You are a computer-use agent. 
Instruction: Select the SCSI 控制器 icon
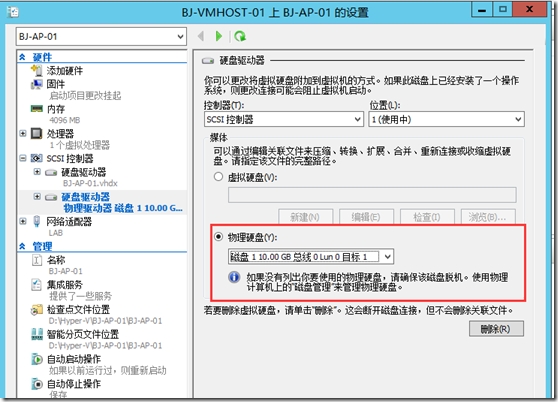[x=37, y=158]
